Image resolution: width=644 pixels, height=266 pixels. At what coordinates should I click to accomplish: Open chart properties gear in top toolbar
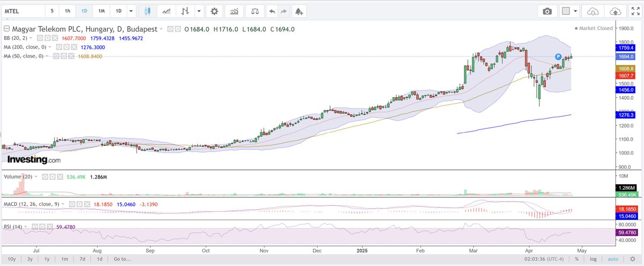(215, 11)
